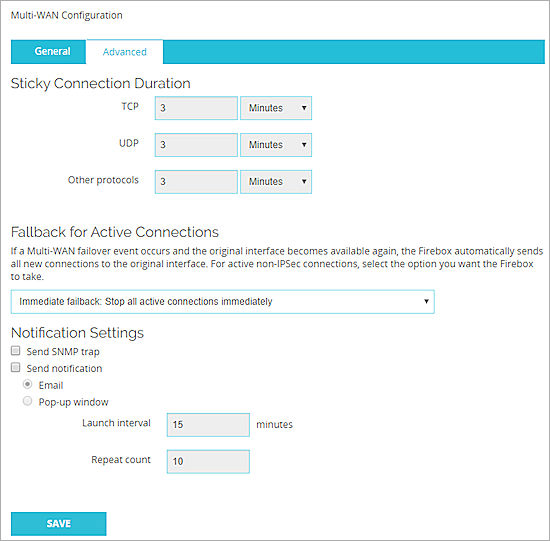This screenshot has width=550, height=541.
Task: Click the Multi-WAN Configuration title
Action: pos(67,15)
